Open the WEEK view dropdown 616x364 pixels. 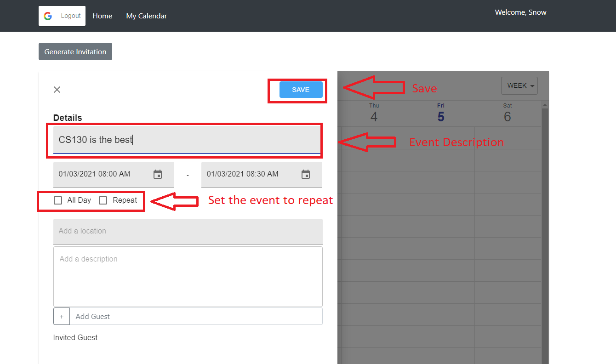pyautogui.click(x=519, y=85)
